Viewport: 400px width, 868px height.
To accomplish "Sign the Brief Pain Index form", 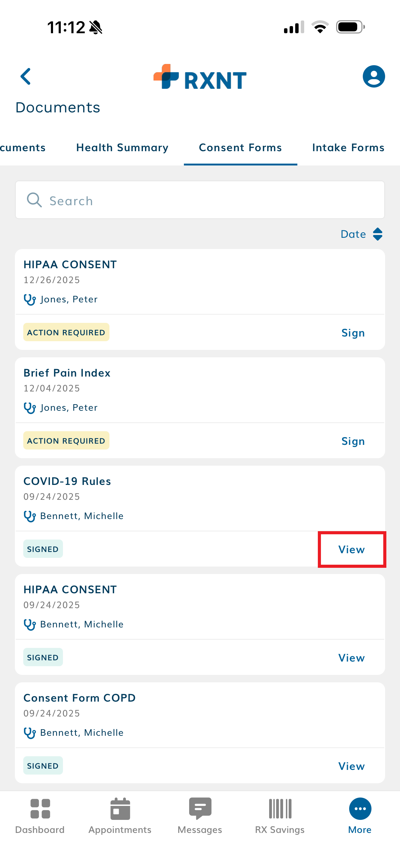I will click(x=353, y=441).
